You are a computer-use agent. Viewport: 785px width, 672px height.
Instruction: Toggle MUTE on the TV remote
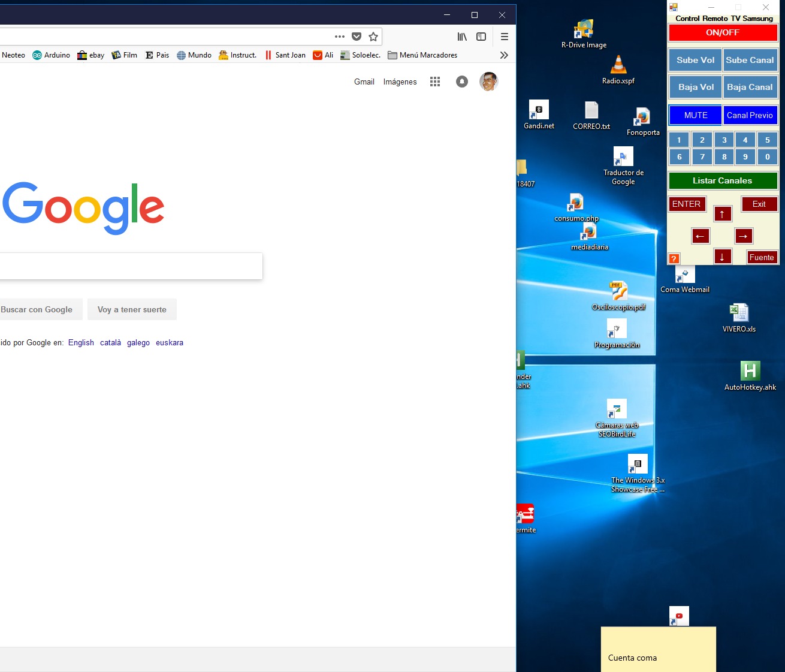(695, 115)
